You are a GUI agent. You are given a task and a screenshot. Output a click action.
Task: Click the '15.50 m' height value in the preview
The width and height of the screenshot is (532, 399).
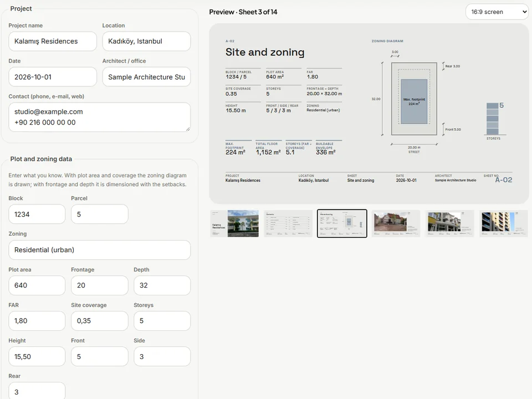click(236, 111)
